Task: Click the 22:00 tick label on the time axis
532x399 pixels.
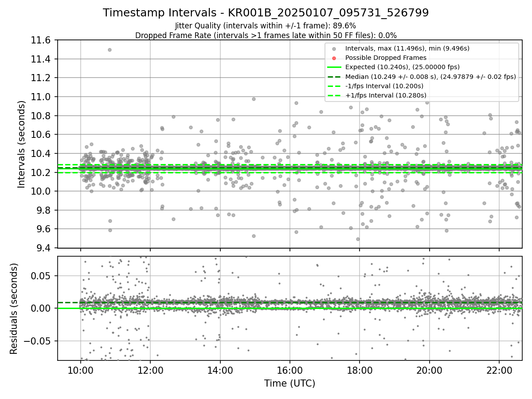Action: (x=499, y=370)
